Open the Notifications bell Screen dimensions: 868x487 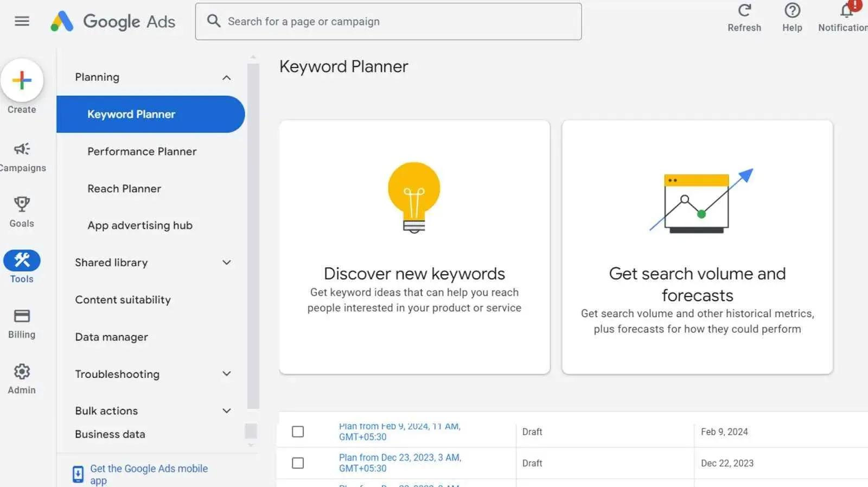point(847,10)
